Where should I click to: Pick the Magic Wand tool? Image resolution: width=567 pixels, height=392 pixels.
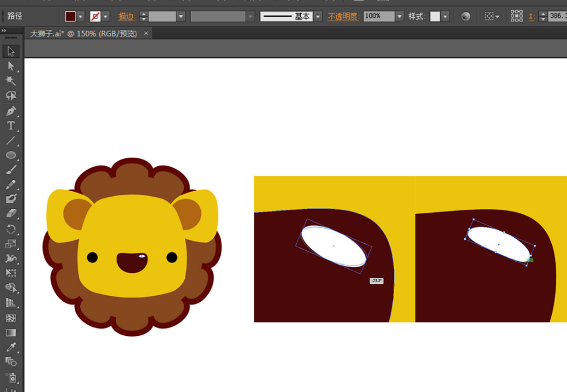point(11,81)
